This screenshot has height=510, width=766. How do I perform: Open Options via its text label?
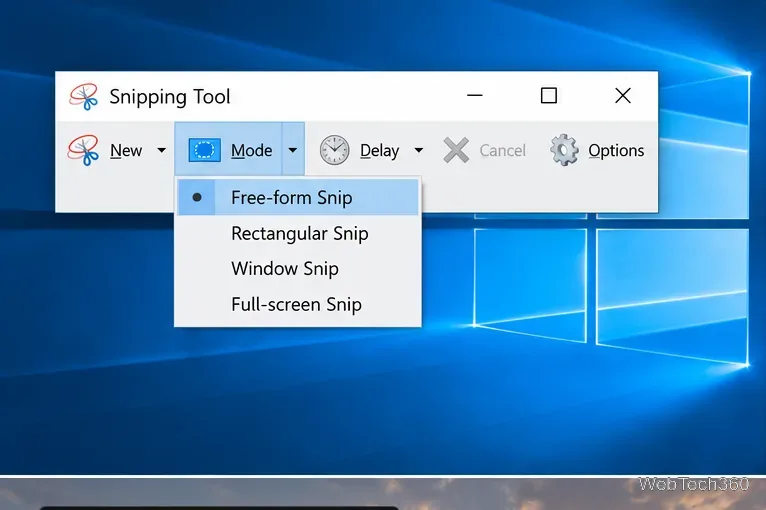point(616,151)
